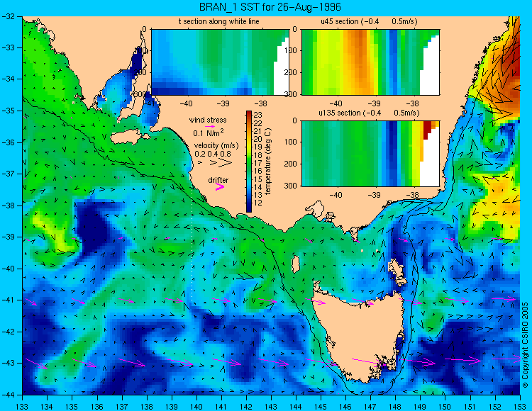Click latitude label '-32' on the y-axis
Screen dimensions: 532x411
pos(9,16)
